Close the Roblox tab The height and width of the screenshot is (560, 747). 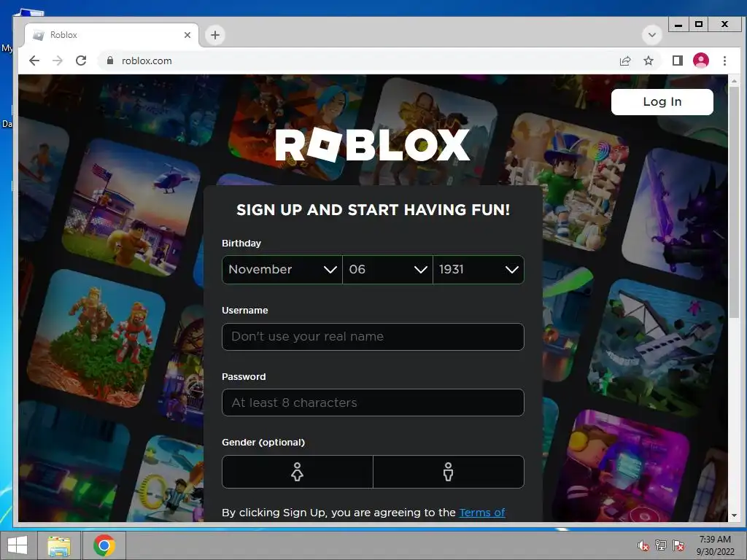[187, 35]
